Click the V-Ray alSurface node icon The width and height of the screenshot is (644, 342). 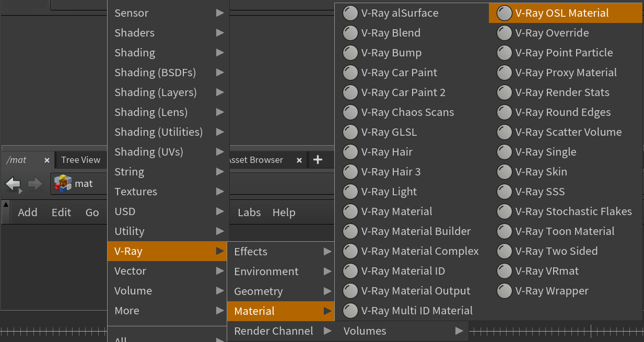(350, 13)
